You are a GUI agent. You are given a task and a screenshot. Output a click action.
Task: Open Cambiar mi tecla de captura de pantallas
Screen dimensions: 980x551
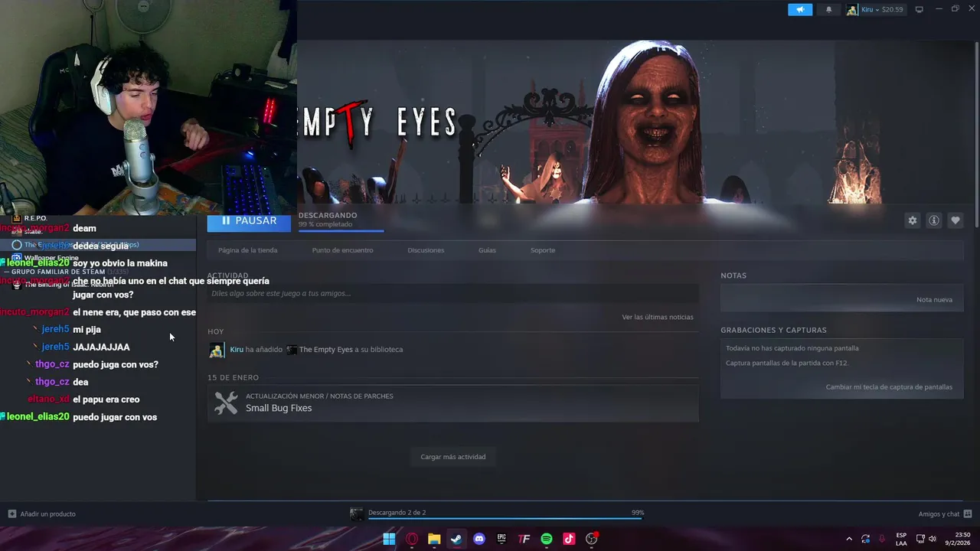pos(889,387)
